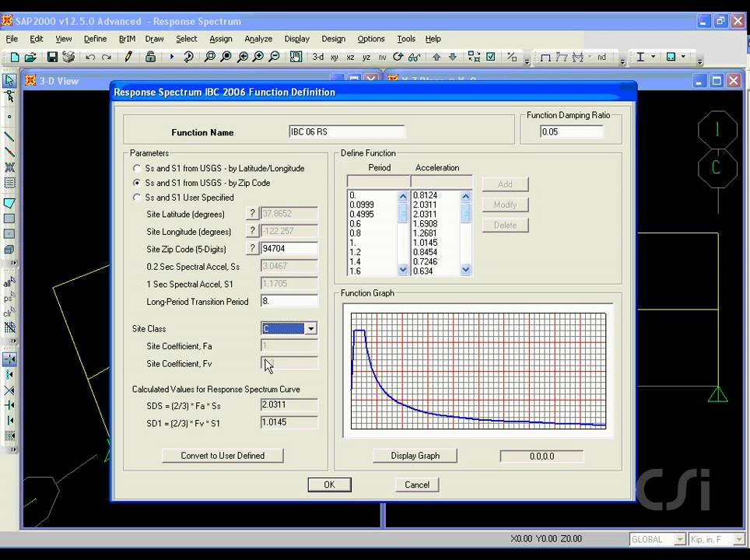
Task: Click the 3-D View window title
Action: pyautogui.click(x=59, y=81)
